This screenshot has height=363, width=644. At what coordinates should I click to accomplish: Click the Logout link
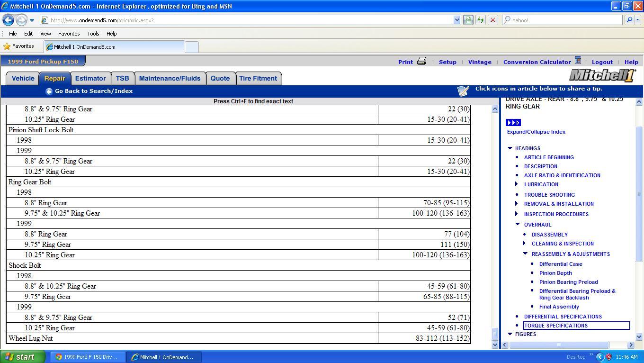click(x=602, y=62)
